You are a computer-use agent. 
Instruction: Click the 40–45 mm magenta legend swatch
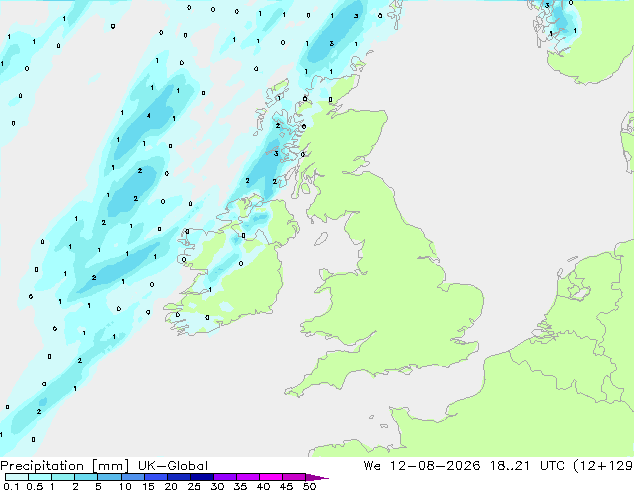[271, 477]
